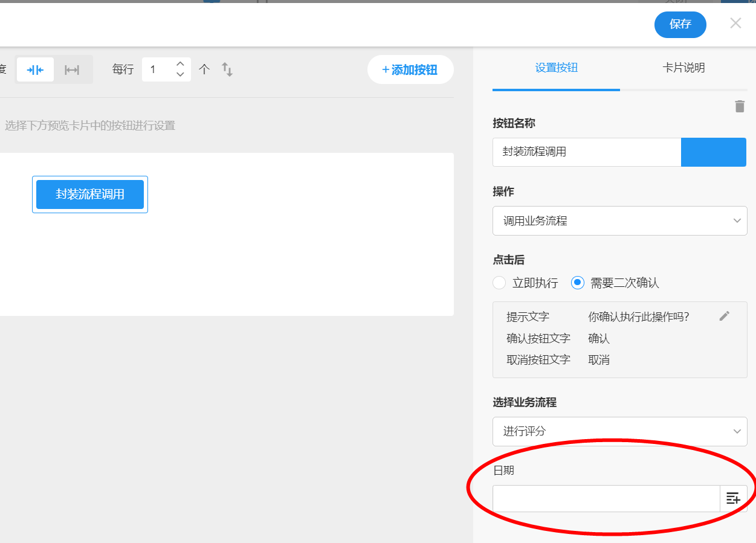756x543 pixels.
Task: Open the 操作 dropdown showing 调用业务流程
Action: click(x=619, y=221)
